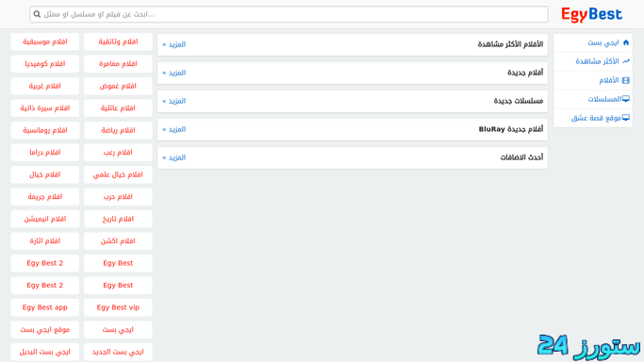The image size is (644, 362).
Task: Open افلام تاريخ category
Action: (x=118, y=219)
